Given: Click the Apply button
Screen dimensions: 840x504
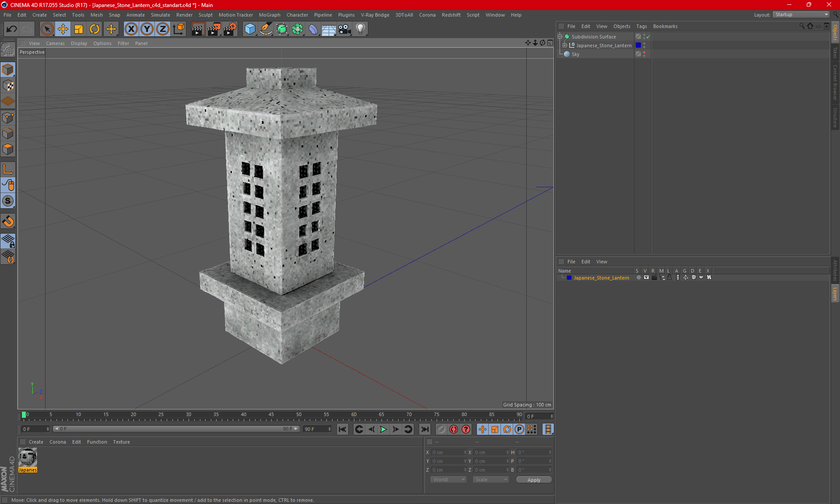Looking at the screenshot, I should [x=534, y=480].
